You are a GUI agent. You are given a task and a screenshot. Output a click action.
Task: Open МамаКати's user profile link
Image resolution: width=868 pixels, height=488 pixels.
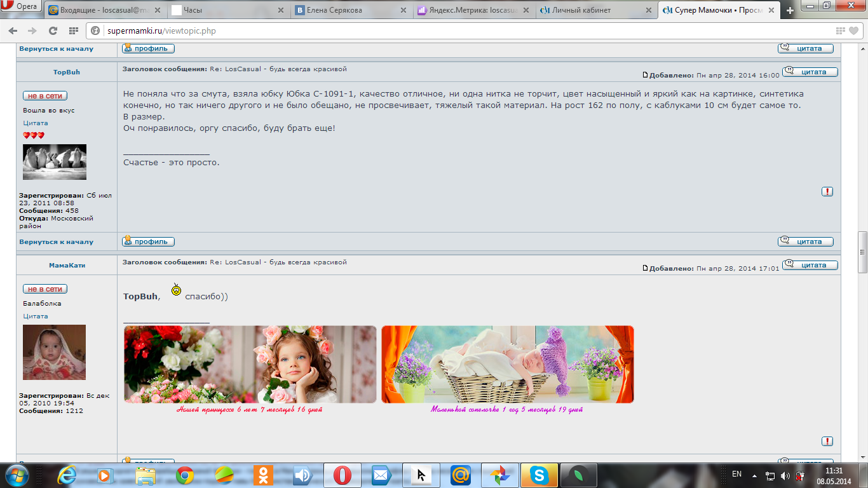pyautogui.click(x=67, y=265)
